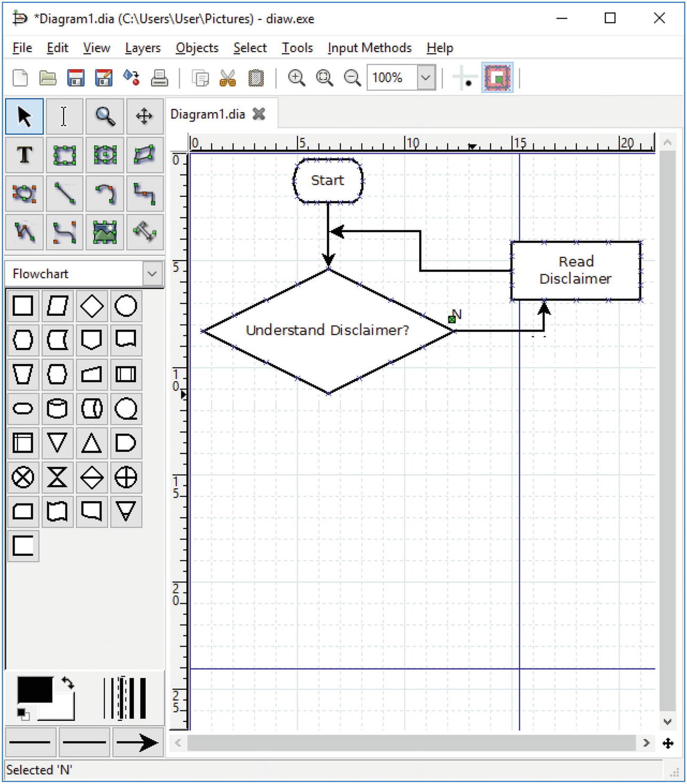Image resolution: width=687 pixels, height=784 pixels.
Task: Toggle snap to grid button
Action: tap(465, 78)
